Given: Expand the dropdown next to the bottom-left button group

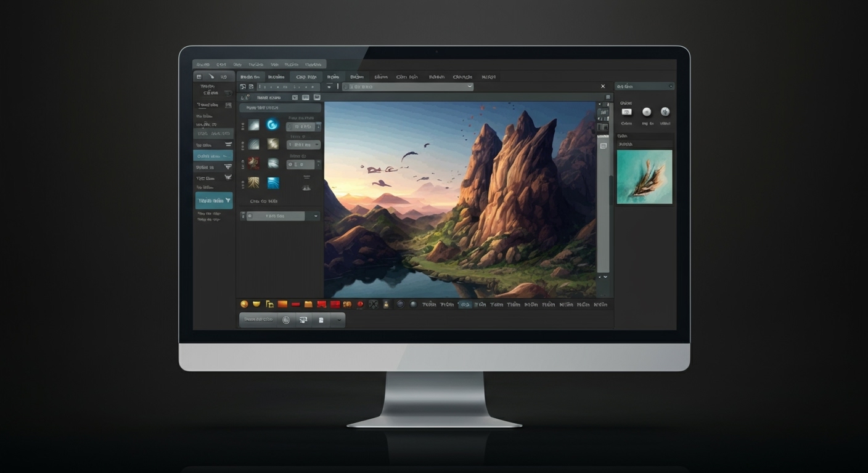Looking at the screenshot, I should coord(338,320).
